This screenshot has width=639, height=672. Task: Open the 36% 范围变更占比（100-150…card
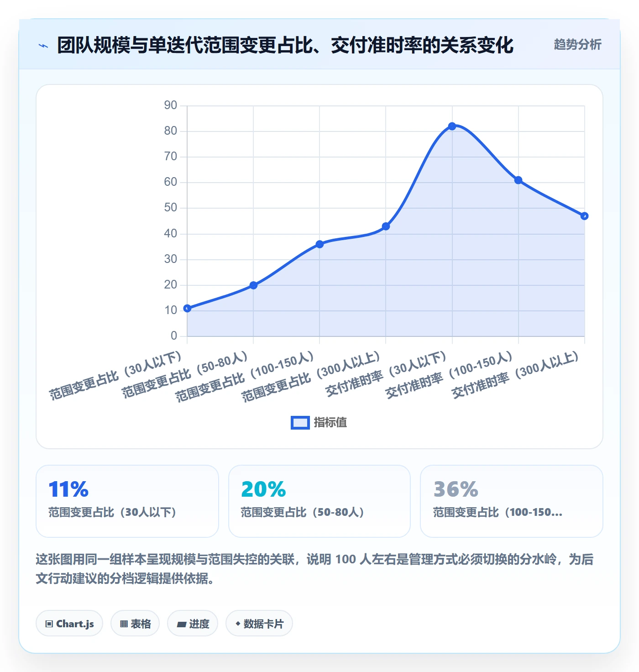tap(512, 501)
